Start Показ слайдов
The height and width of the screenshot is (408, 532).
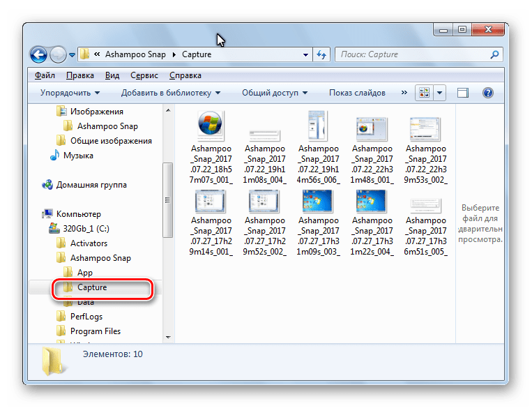point(357,93)
